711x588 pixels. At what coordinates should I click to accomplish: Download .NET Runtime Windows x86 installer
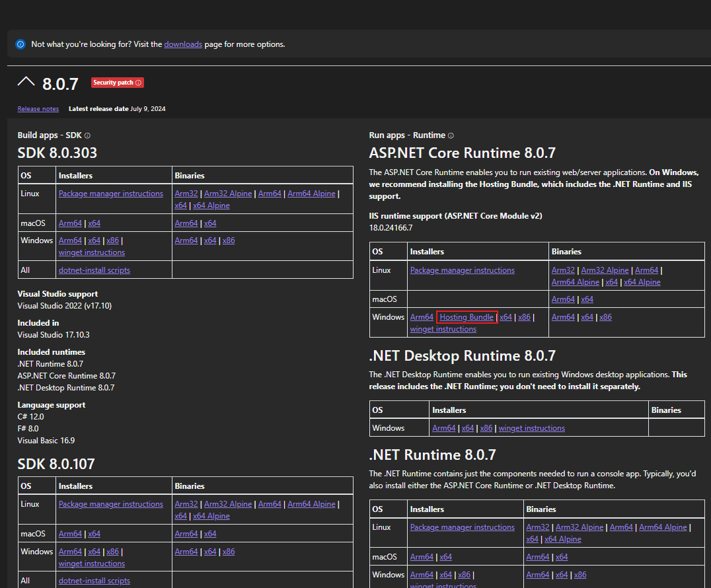point(465,575)
